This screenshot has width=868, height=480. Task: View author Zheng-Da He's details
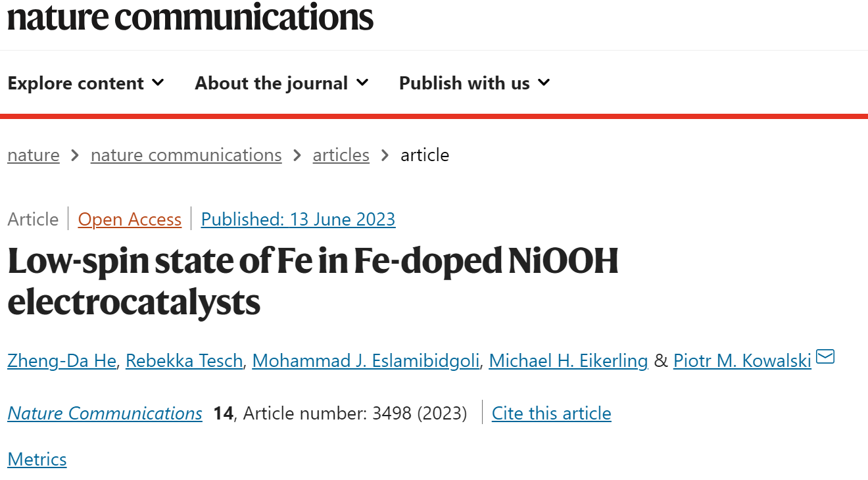click(x=62, y=361)
